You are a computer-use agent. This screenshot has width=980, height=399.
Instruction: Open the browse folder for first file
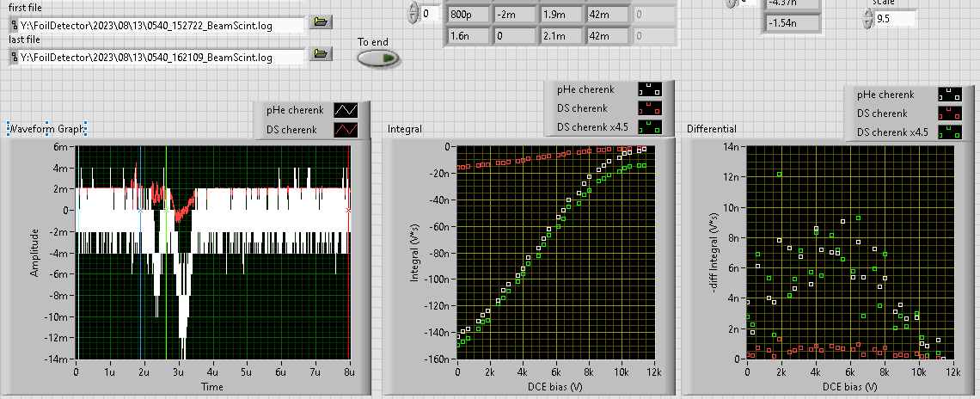(x=321, y=21)
